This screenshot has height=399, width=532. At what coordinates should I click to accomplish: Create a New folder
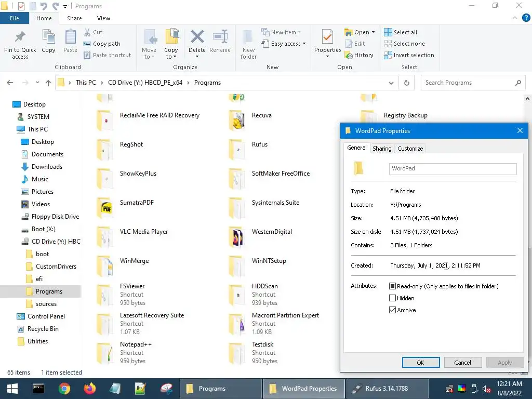pos(248,45)
